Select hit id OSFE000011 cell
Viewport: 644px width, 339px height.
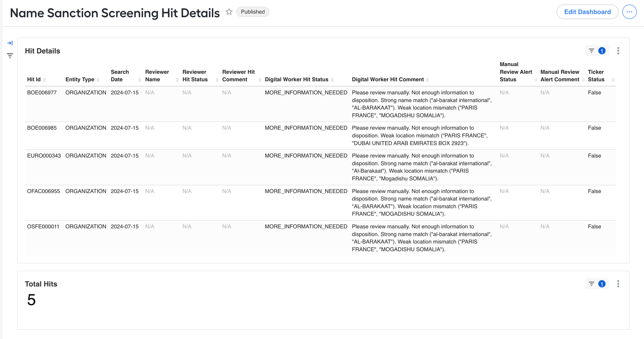coord(43,227)
